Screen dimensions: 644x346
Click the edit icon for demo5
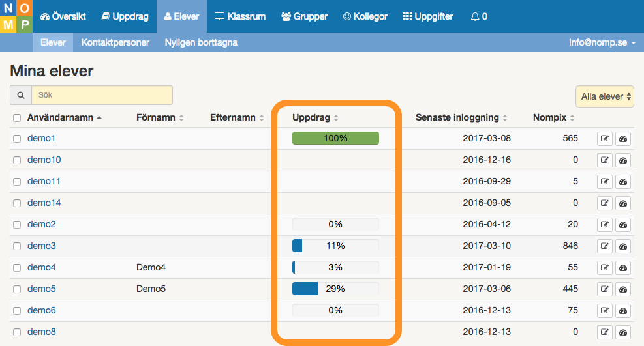click(x=605, y=289)
